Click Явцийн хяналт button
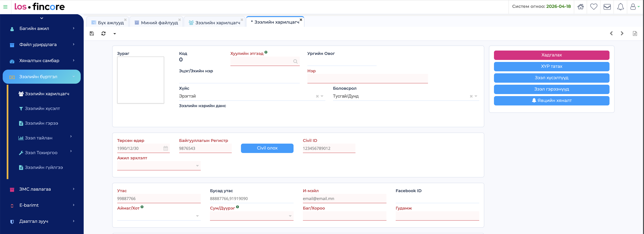644x234 pixels. coord(552,101)
